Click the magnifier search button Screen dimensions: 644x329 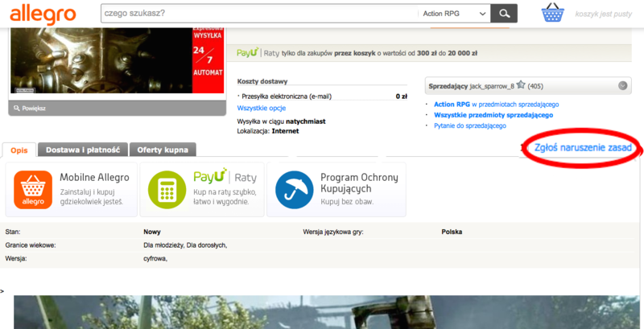(x=504, y=14)
